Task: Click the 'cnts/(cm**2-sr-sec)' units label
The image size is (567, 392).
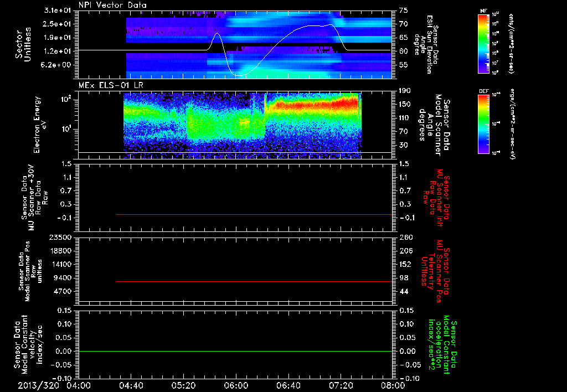Action: [512, 44]
